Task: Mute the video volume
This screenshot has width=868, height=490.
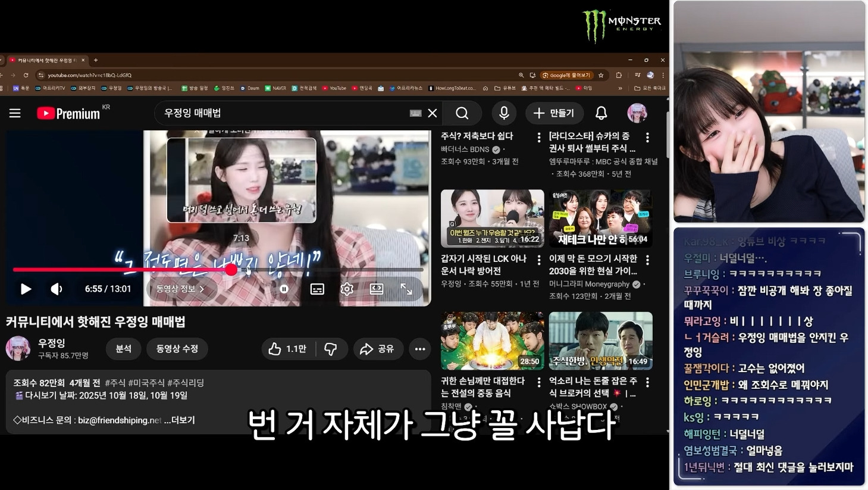Action: tap(57, 289)
